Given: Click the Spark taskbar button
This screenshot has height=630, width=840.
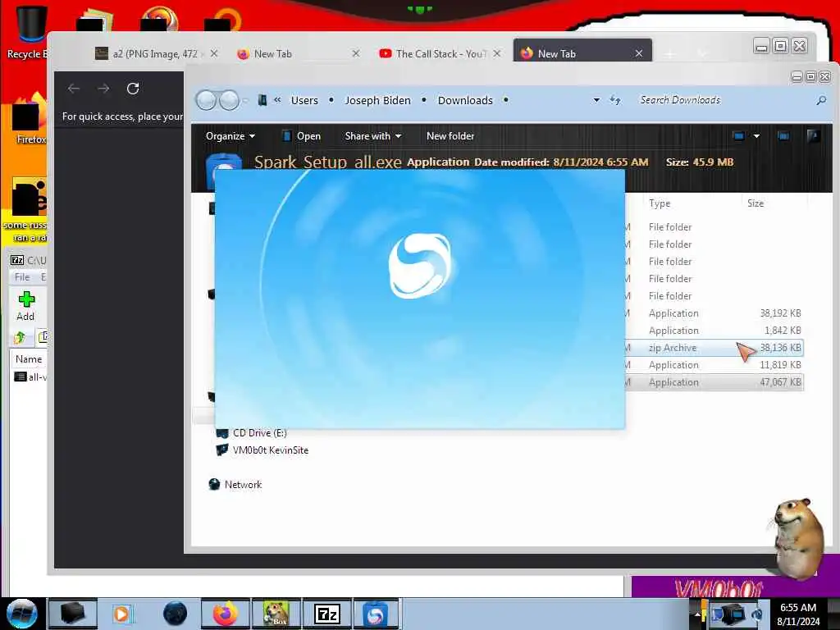Looking at the screenshot, I should click(x=376, y=614).
